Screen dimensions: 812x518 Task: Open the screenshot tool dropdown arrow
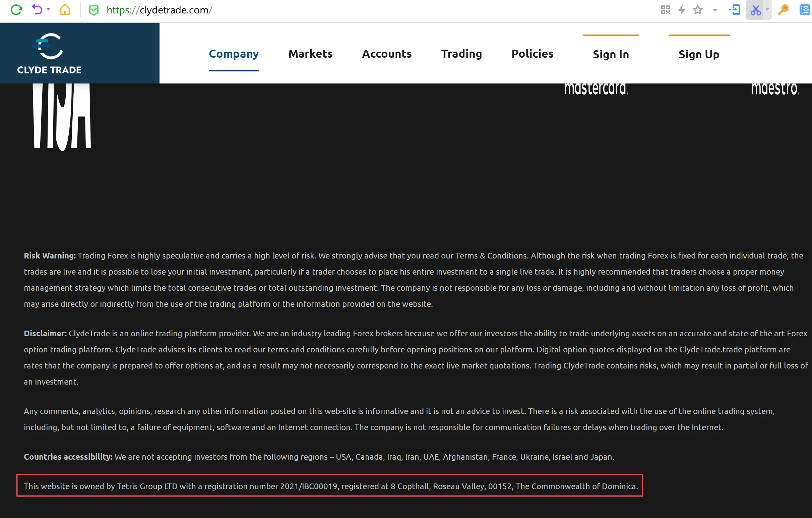tap(767, 9)
